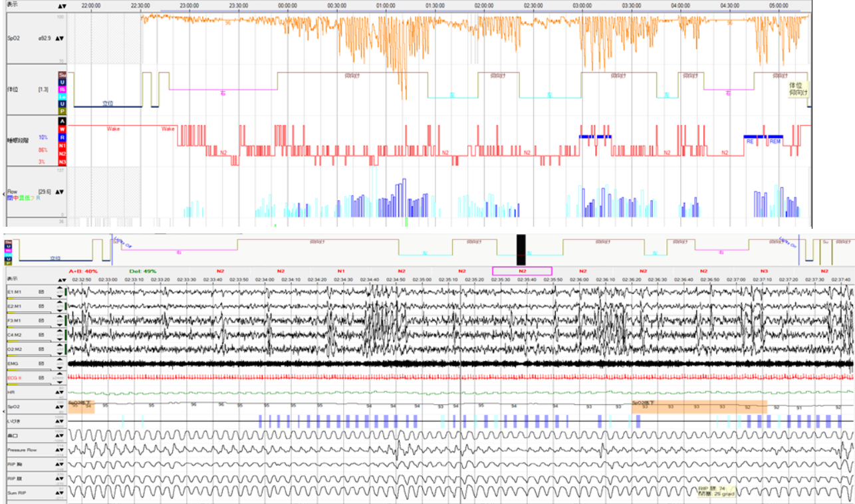Toggle the E2:M1 channel filter icon

[41, 306]
